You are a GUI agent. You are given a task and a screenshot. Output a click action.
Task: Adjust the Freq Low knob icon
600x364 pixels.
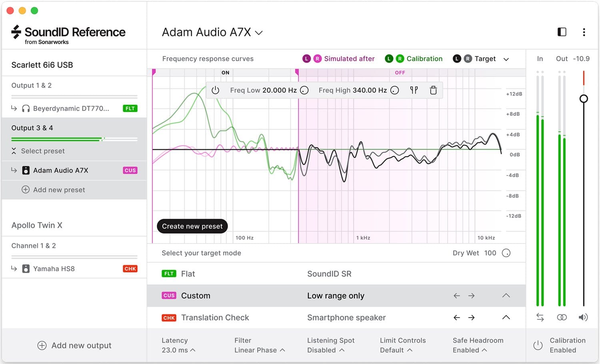304,90
